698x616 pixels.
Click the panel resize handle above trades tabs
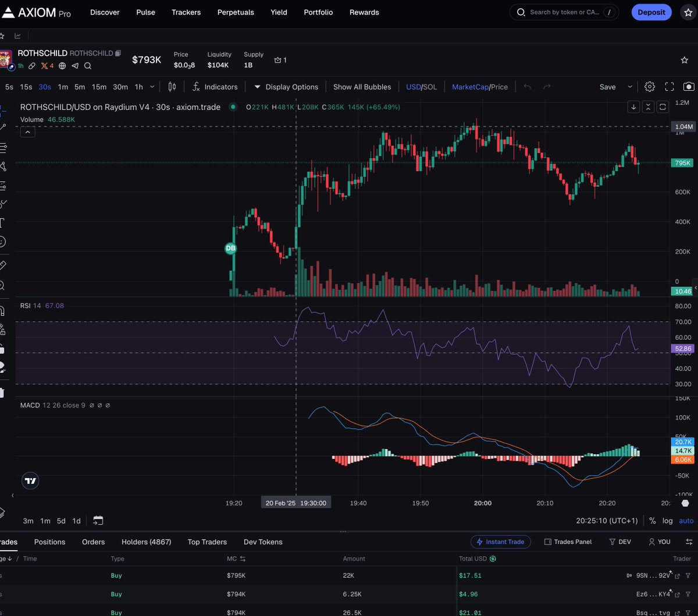(343, 531)
